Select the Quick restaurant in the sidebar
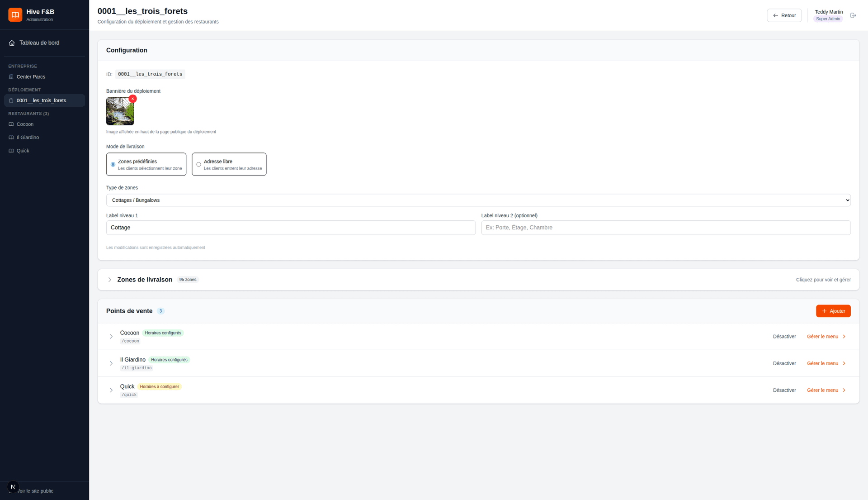This screenshot has height=500, width=868. click(23, 150)
